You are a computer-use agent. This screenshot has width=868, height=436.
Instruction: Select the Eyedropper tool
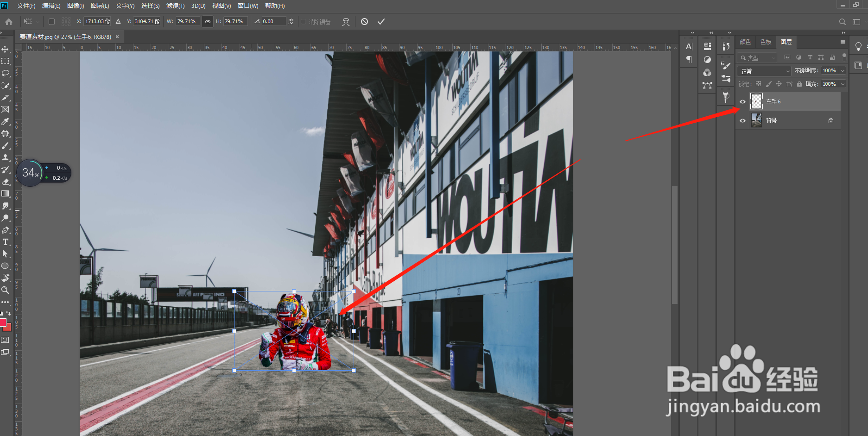click(x=6, y=121)
